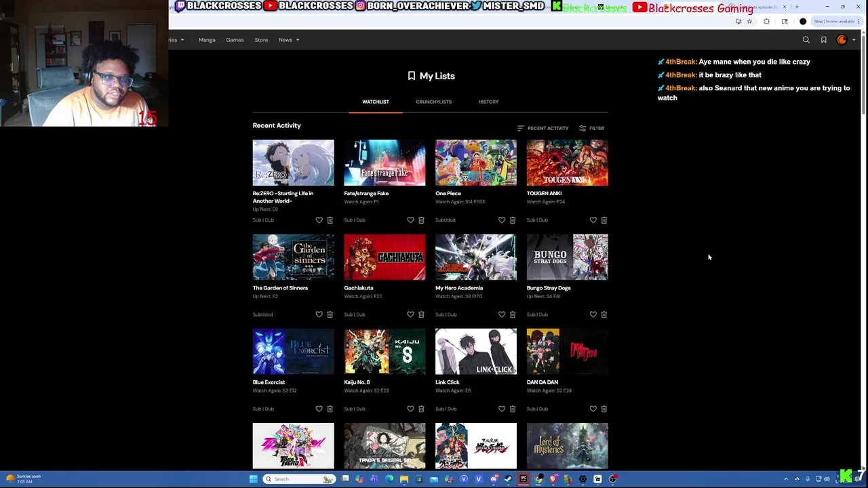Remove My Hero Academia with trash icon
The height and width of the screenshot is (488, 868).
pyautogui.click(x=513, y=314)
